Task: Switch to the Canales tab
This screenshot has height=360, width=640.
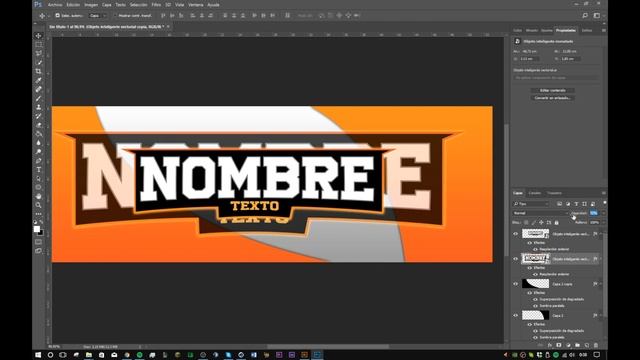Action: point(535,193)
